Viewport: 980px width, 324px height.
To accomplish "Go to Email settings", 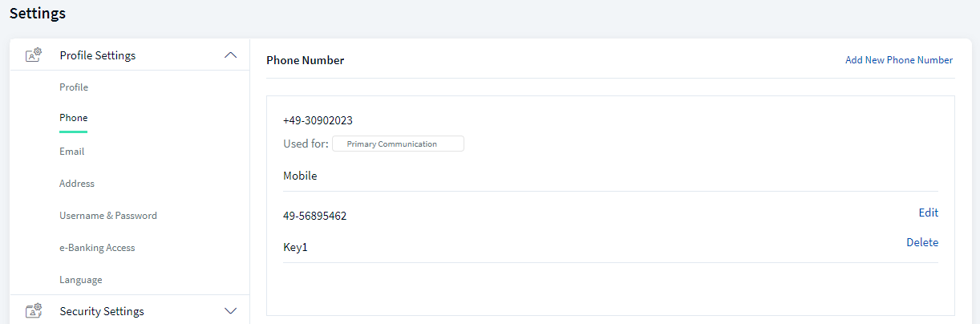I will (x=72, y=152).
